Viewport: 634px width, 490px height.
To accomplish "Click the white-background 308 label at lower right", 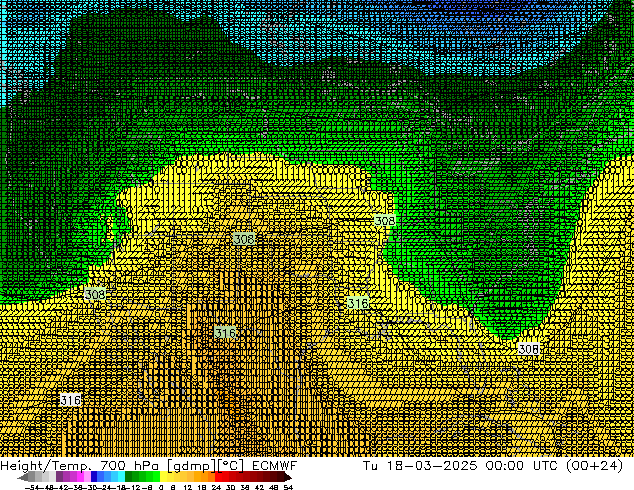I will 528,349.
